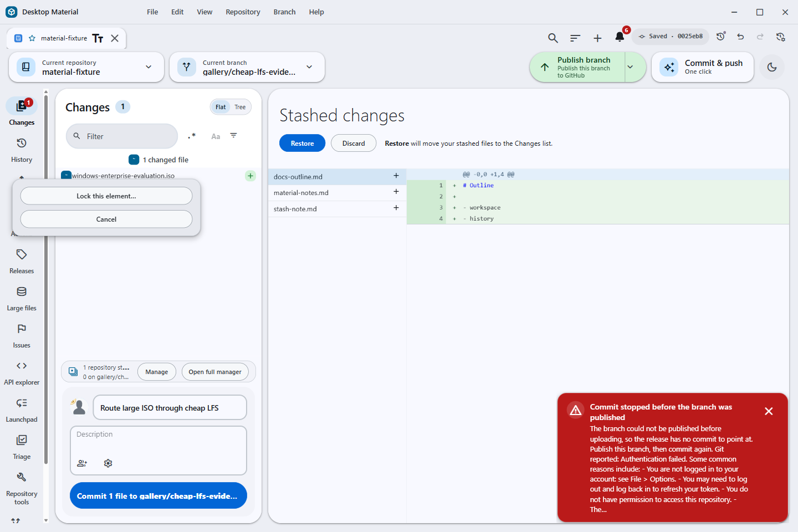798x532 pixels.
Task: Click the Restore stash button
Action: point(302,143)
